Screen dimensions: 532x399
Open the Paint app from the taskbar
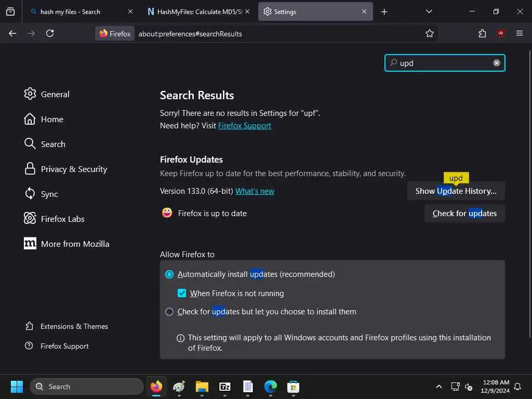pyautogui.click(x=179, y=387)
